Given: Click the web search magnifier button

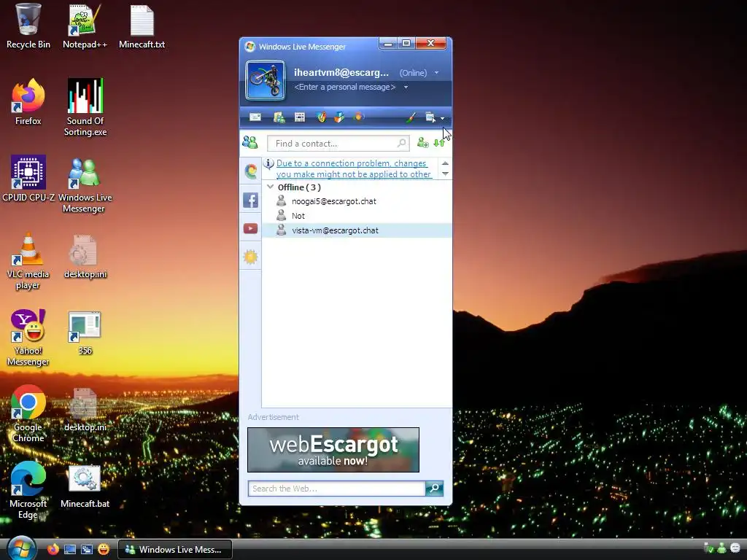Looking at the screenshot, I should (435, 489).
